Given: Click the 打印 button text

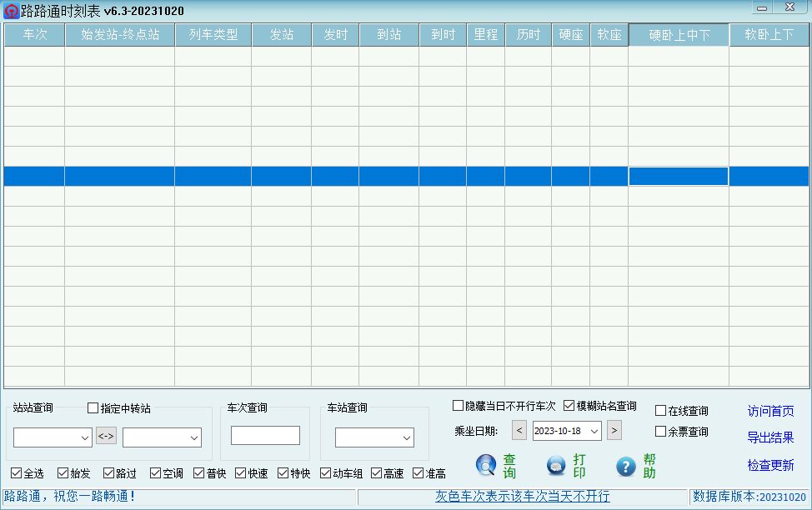Looking at the screenshot, I should coord(579,466).
